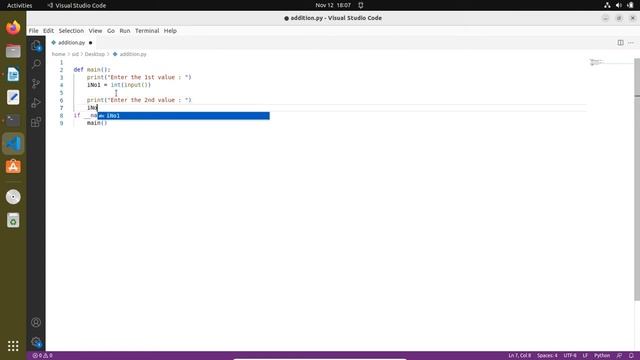The height and width of the screenshot is (360, 640).
Task: Select the addition.py editor tab
Action: click(71, 42)
